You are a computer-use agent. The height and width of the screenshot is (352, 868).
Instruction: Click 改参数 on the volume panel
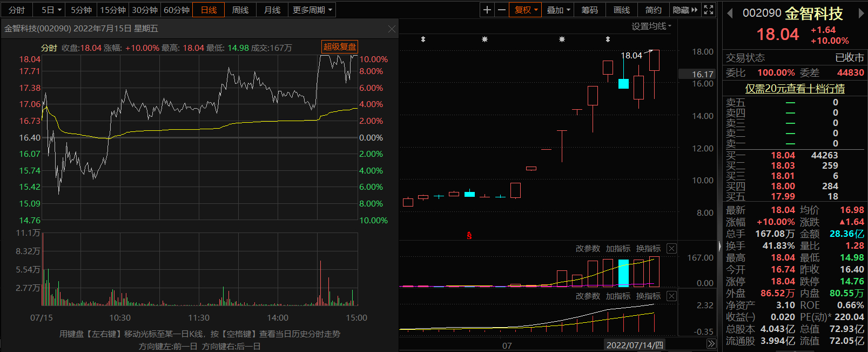click(x=588, y=249)
